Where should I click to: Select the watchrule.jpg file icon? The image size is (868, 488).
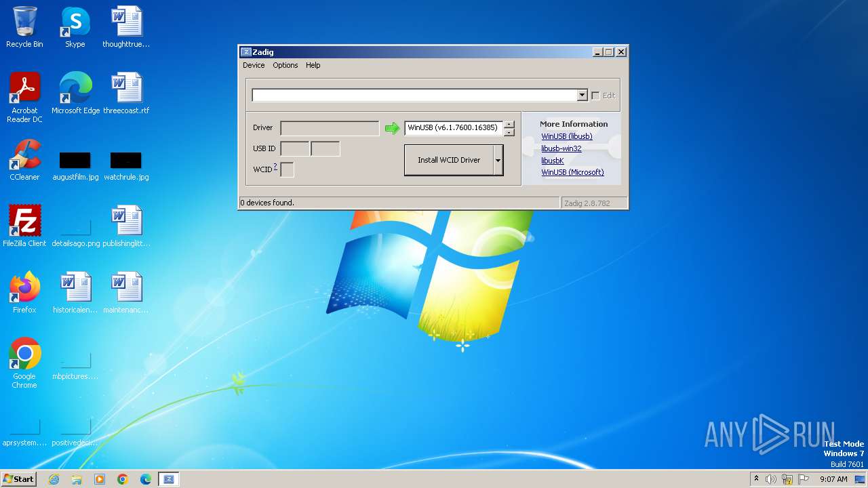(x=126, y=166)
